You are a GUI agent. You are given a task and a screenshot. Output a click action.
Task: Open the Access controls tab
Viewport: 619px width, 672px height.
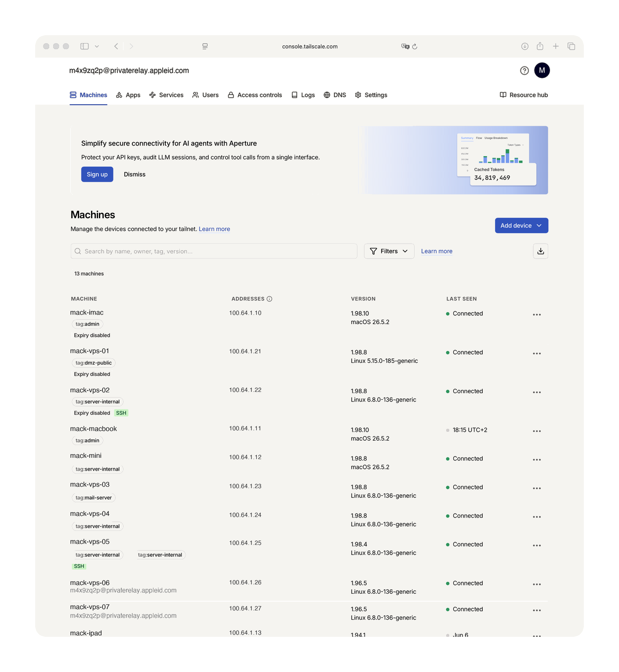pyautogui.click(x=255, y=95)
